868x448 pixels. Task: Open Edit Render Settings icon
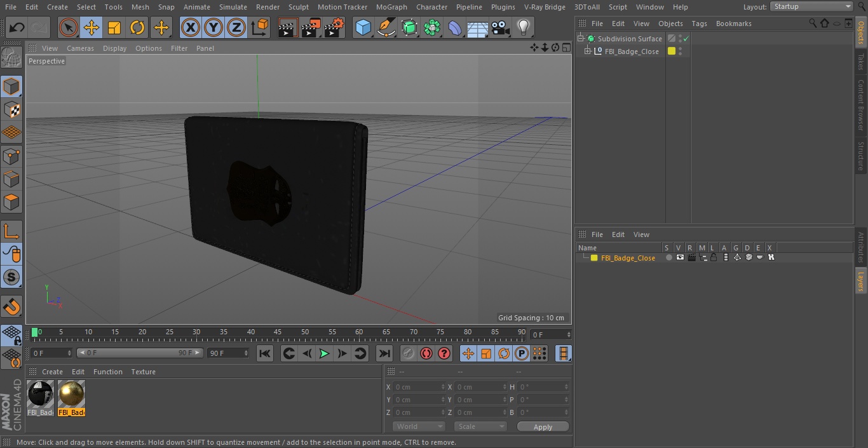(x=334, y=27)
